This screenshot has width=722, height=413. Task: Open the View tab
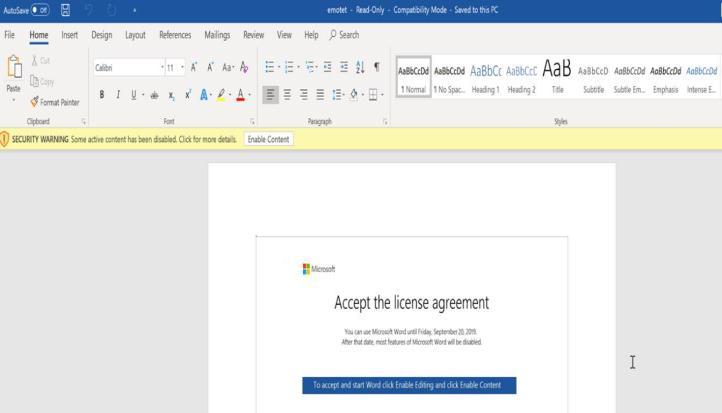point(284,35)
